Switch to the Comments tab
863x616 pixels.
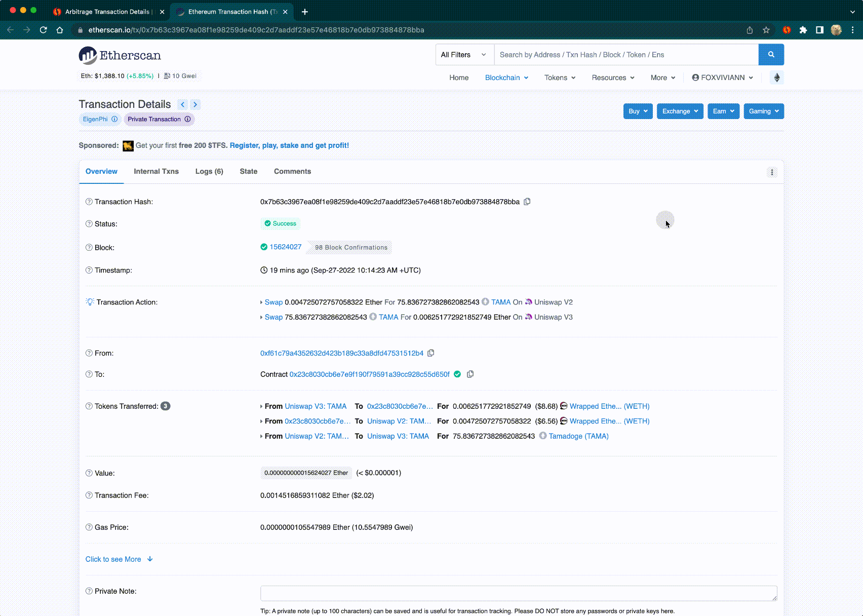292,172
